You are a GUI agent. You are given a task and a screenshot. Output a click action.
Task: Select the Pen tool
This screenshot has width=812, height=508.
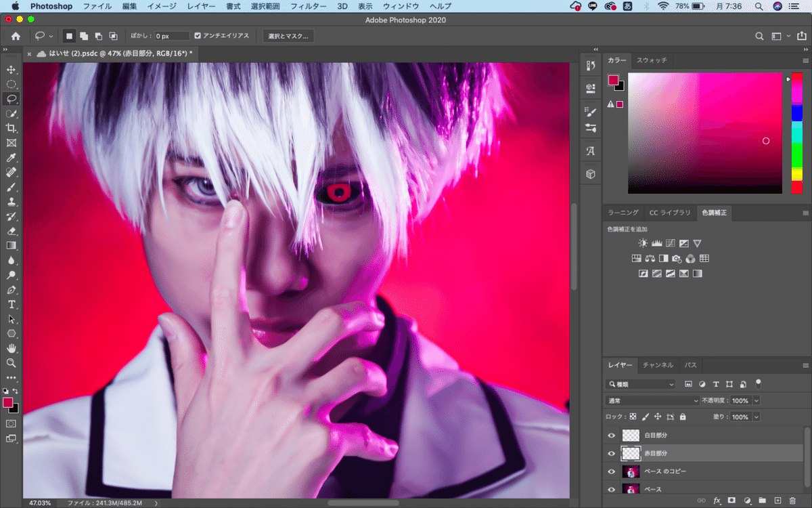pos(12,290)
